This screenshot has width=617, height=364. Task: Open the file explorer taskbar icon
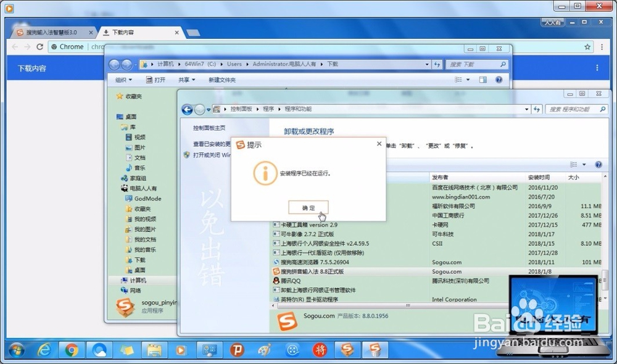tap(154, 349)
